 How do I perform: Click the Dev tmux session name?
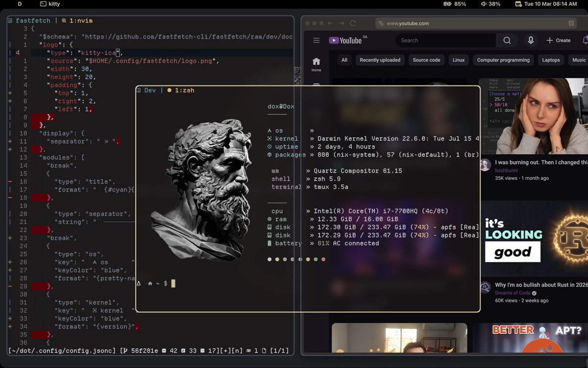(x=150, y=90)
